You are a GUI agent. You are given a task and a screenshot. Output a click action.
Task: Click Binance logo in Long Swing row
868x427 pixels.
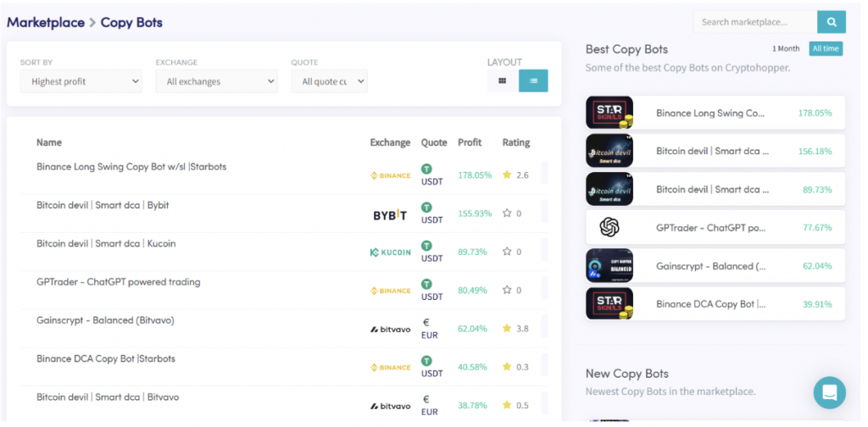pyautogui.click(x=390, y=175)
